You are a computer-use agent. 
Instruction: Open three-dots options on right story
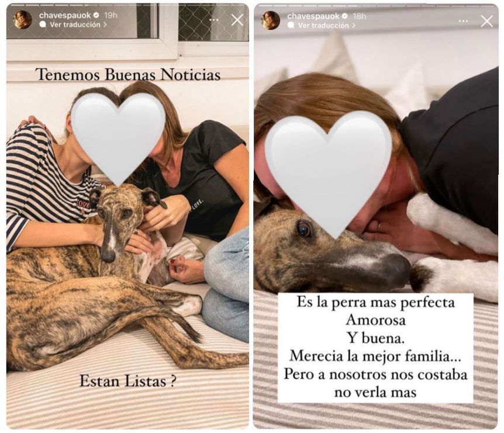(463, 21)
